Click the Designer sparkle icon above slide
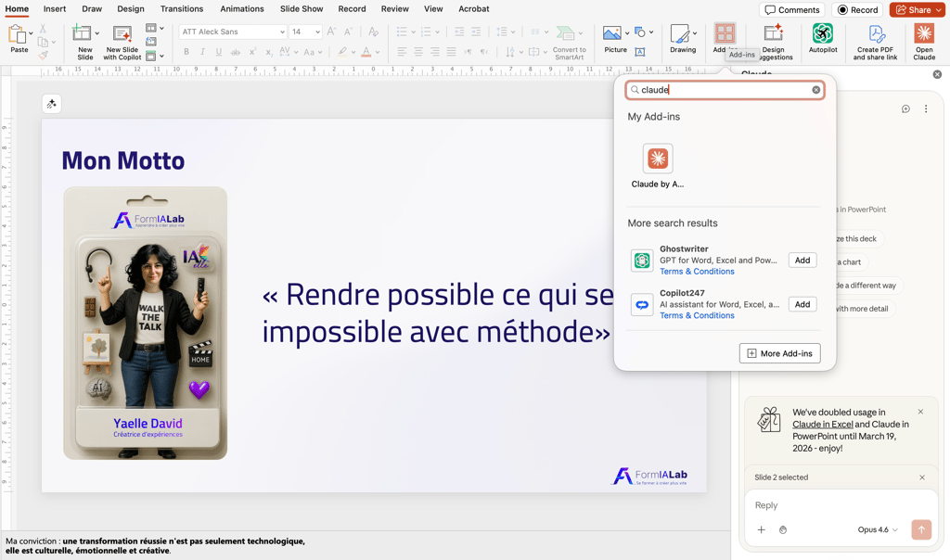The width and height of the screenshot is (950, 560). point(52,104)
